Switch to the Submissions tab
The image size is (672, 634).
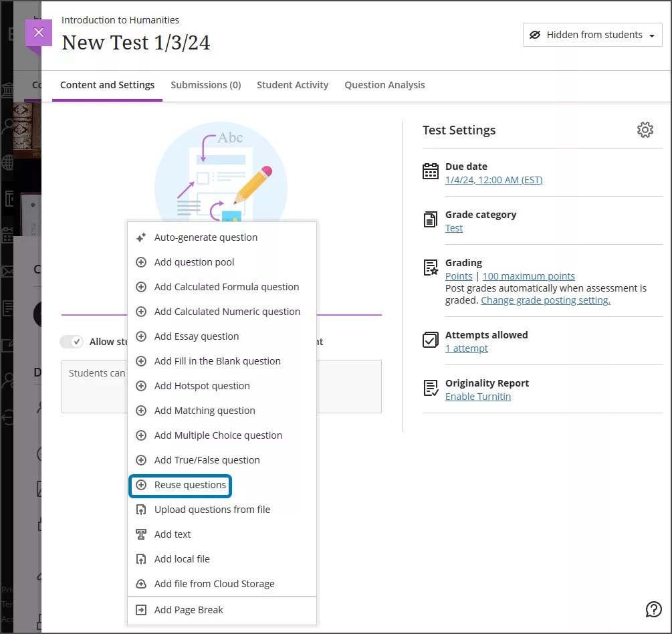(206, 85)
